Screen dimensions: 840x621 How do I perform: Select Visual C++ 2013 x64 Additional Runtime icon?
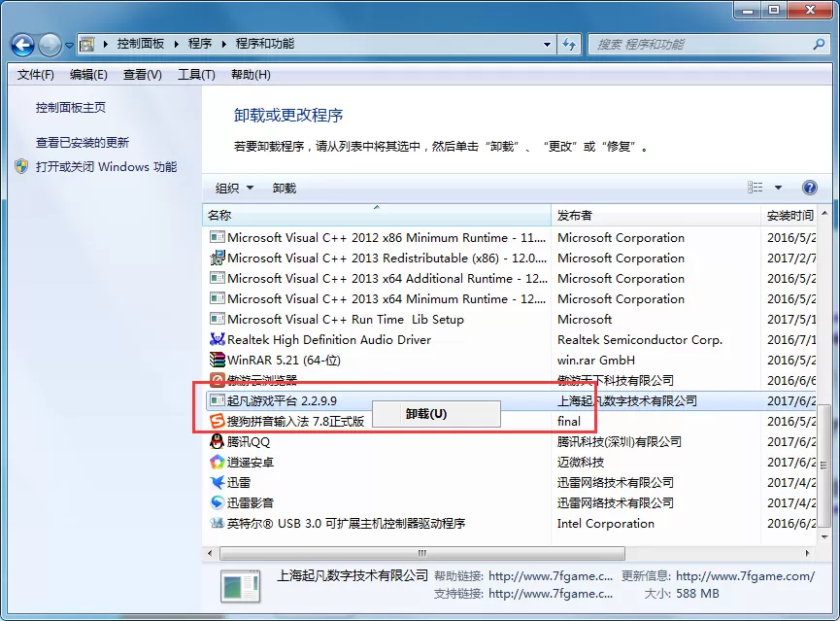(x=217, y=278)
